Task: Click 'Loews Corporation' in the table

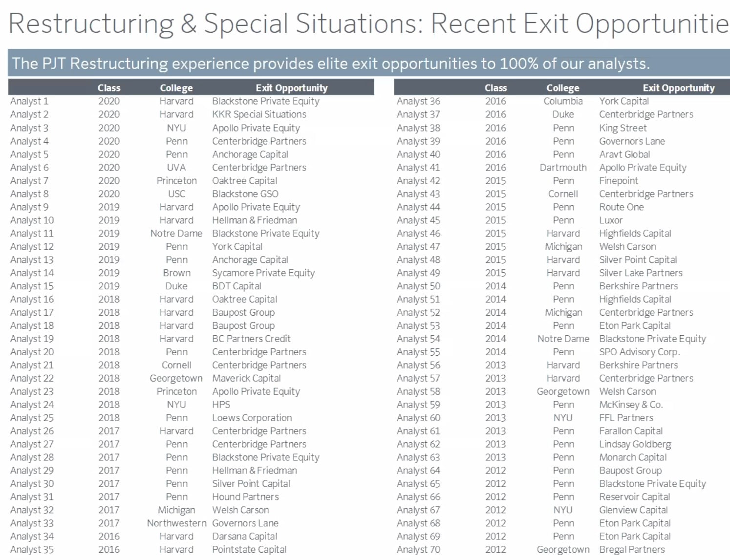Action: tap(252, 418)
